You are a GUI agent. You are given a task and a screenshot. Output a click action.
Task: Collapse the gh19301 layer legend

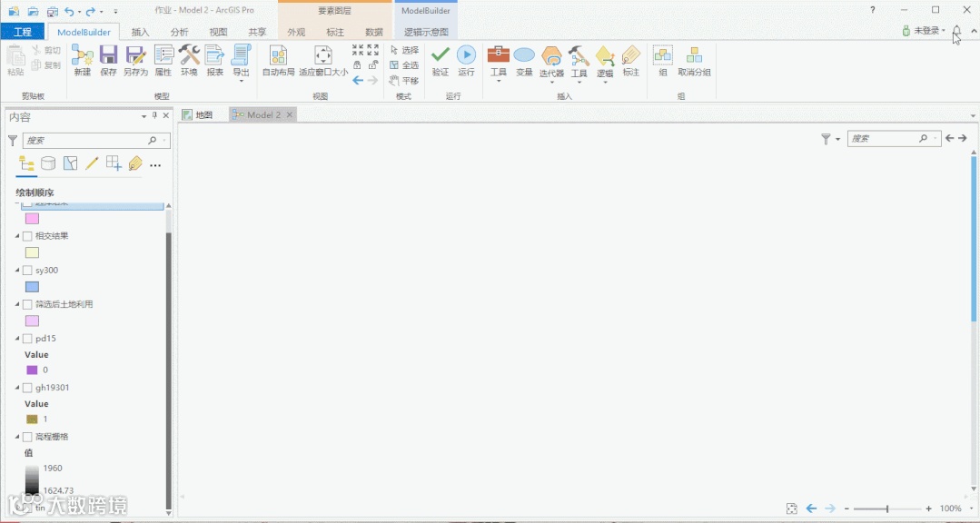pos(17,388)
